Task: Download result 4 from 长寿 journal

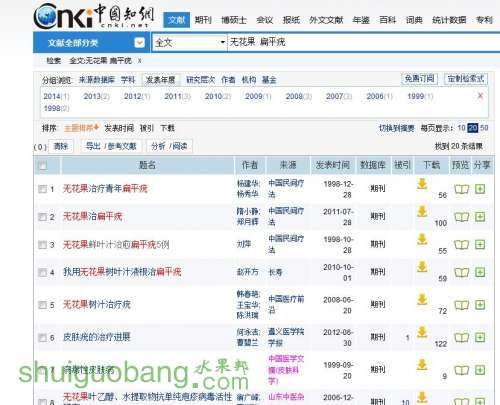Action: 422,267
